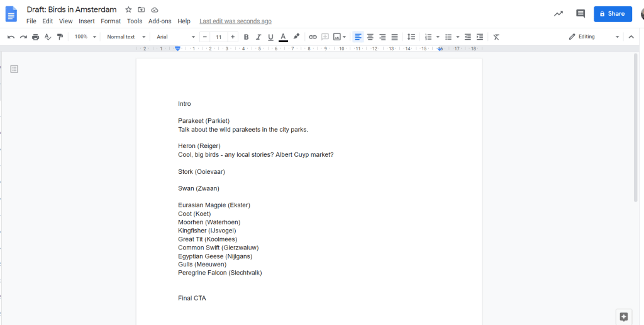The height and width of the screenshot is (325, 644).
Task: Click the font size input field
Action: [x=218, y=37]
